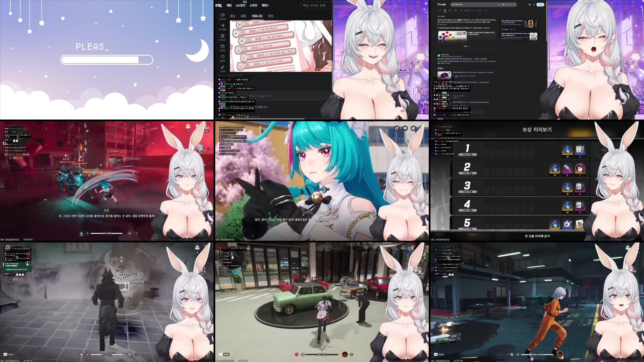Screen dimensions: 644x362
Task: Open 스포츠 in Chzzk top navigation
Action: tap(254, 5)
